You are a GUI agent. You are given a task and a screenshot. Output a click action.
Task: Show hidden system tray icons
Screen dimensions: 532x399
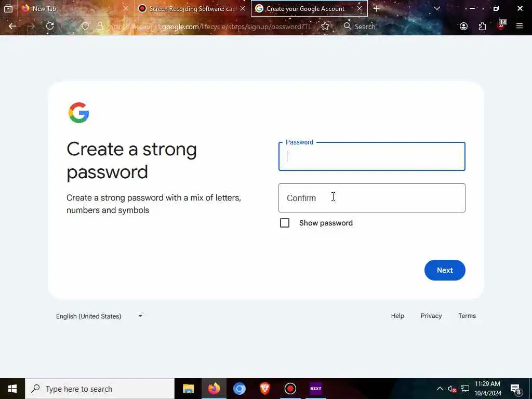click(440, 389)
